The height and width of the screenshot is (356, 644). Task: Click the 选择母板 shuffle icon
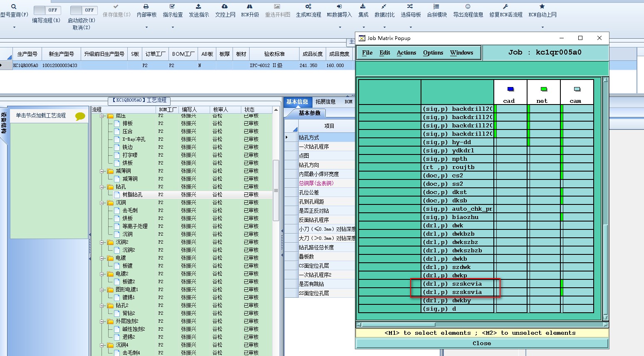[x=410, y=7]
